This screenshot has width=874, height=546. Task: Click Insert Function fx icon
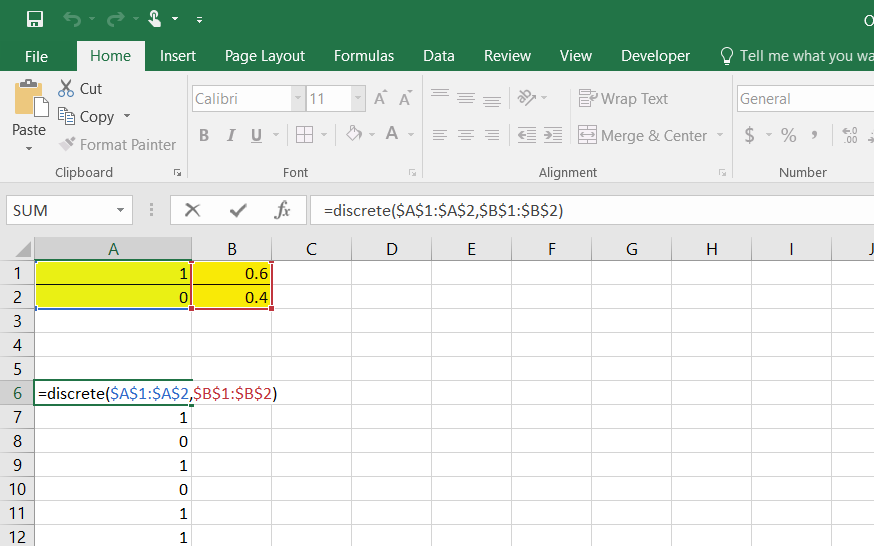click(x=283, y=210)
